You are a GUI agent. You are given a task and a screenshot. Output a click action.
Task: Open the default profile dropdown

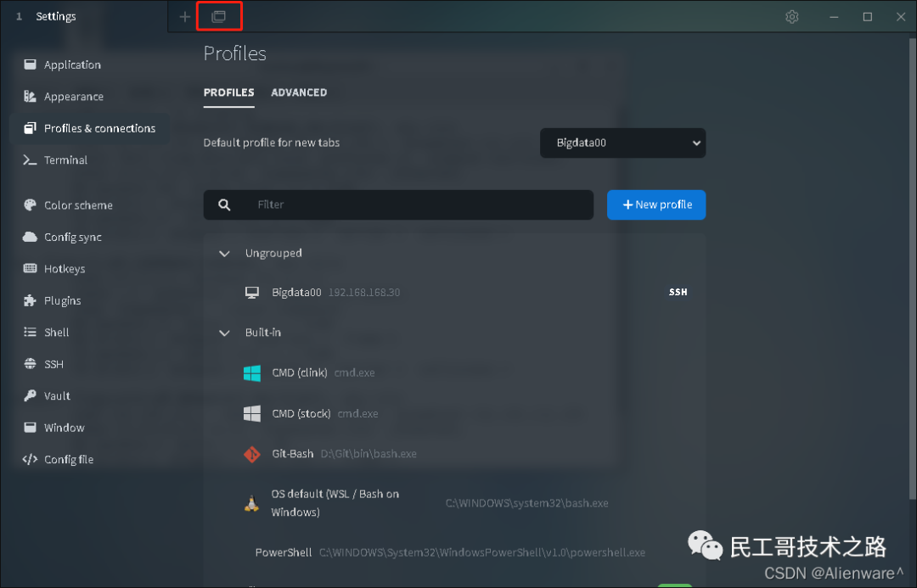(622, 143)
